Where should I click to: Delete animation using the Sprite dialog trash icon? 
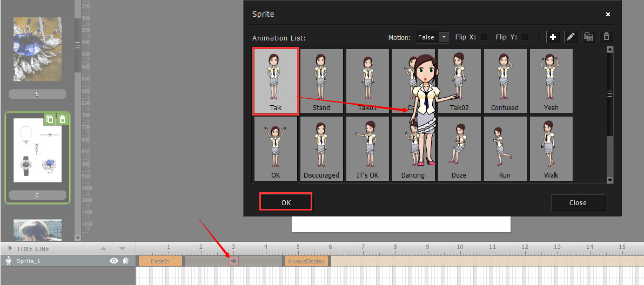pyautogui.click(x=606, y=37)
